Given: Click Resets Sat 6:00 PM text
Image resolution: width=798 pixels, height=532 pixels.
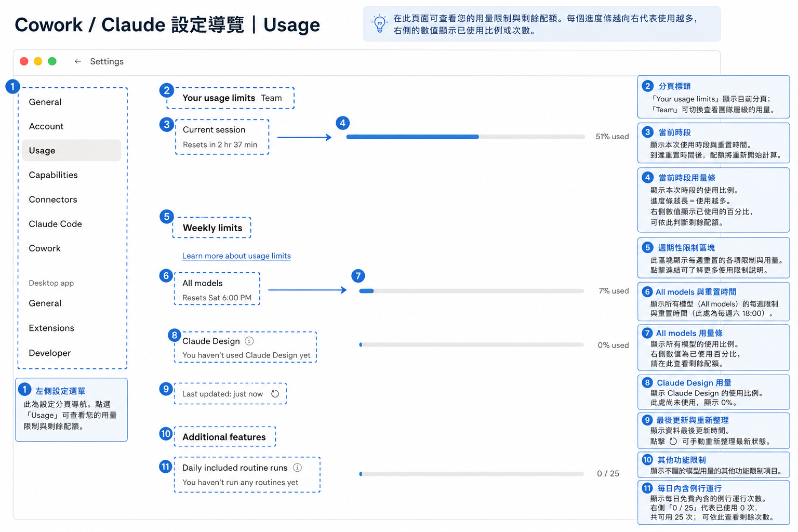Looking at the screenshot, I should click(x=217, y=298).
